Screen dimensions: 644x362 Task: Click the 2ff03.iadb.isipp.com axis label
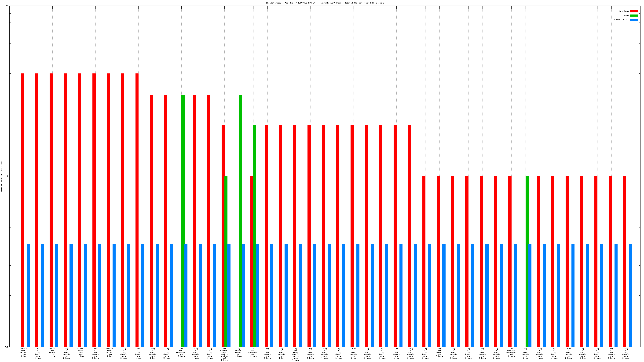[52, 352]
